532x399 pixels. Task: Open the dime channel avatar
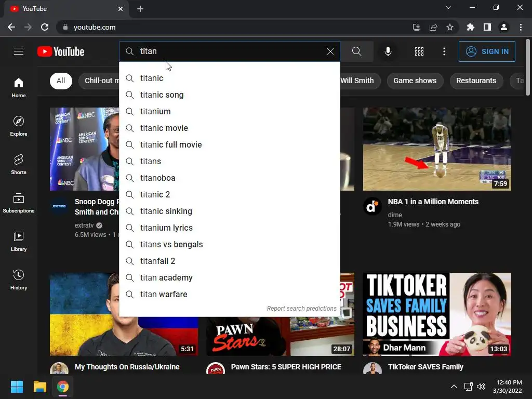tap(372, 206)
